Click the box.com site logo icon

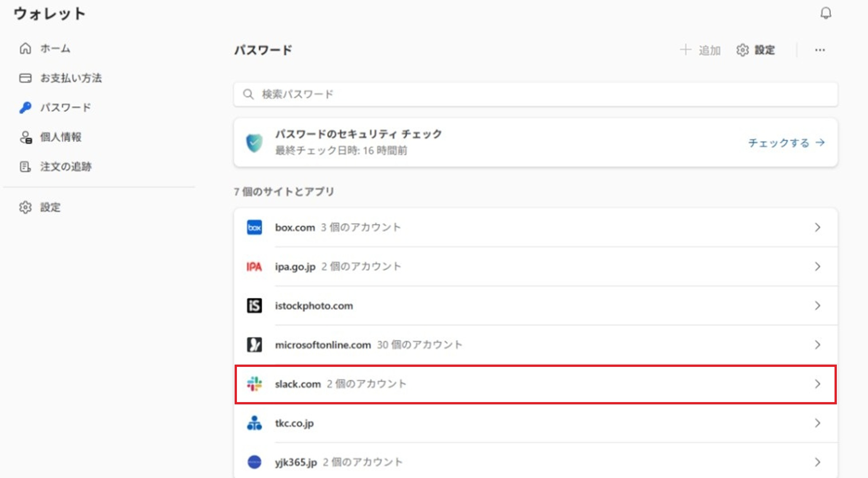(254, 227)
